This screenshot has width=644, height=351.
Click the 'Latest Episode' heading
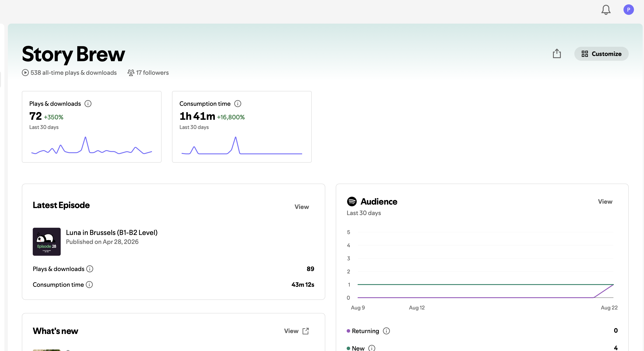(x=61, y=205)
